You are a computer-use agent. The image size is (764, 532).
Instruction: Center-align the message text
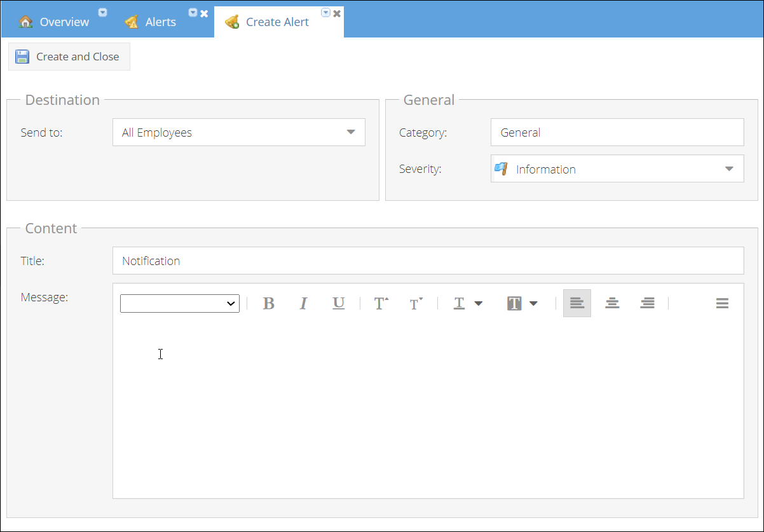[x=612, y=303]
